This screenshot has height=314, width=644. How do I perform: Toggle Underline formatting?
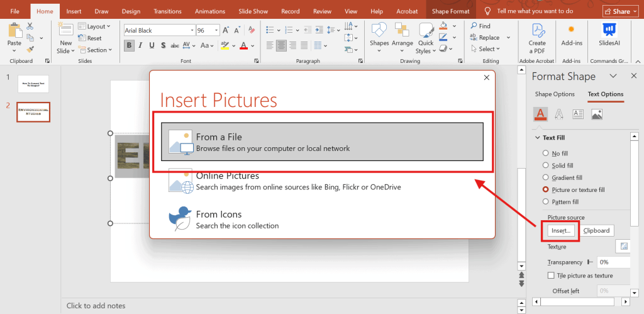(x=152, y=45)
